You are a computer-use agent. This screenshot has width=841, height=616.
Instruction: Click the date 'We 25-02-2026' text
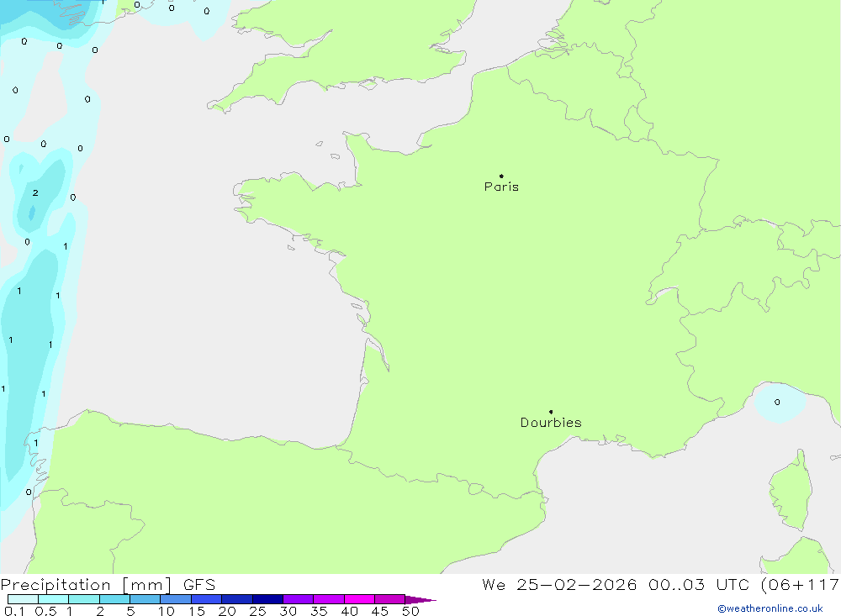tap(559, 584)
